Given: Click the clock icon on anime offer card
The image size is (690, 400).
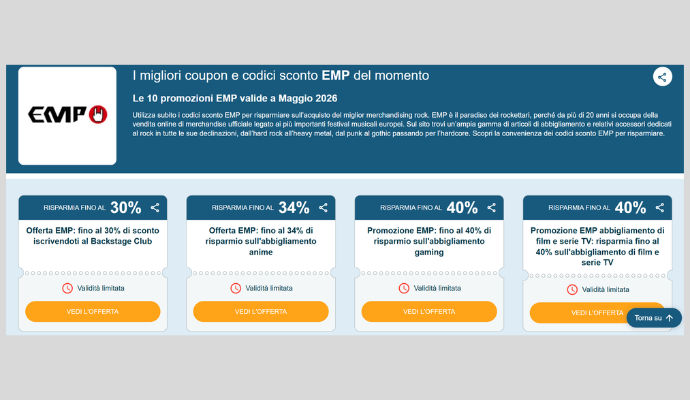Looking at the screenshot, I should (235, 288).
